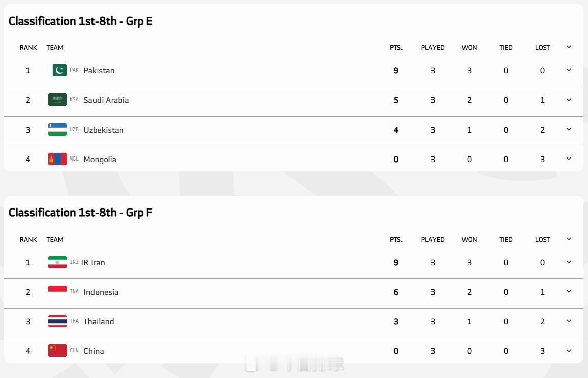Expand the China row chevron
Image resolution: width=588 pixels, height=378 pixels.
click(x=569, y=350)
